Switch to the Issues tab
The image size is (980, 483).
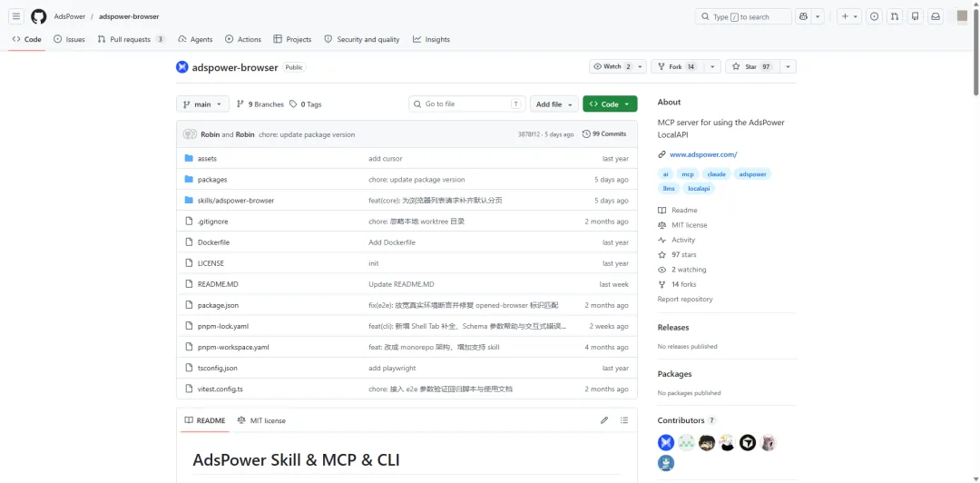[69, 39]
